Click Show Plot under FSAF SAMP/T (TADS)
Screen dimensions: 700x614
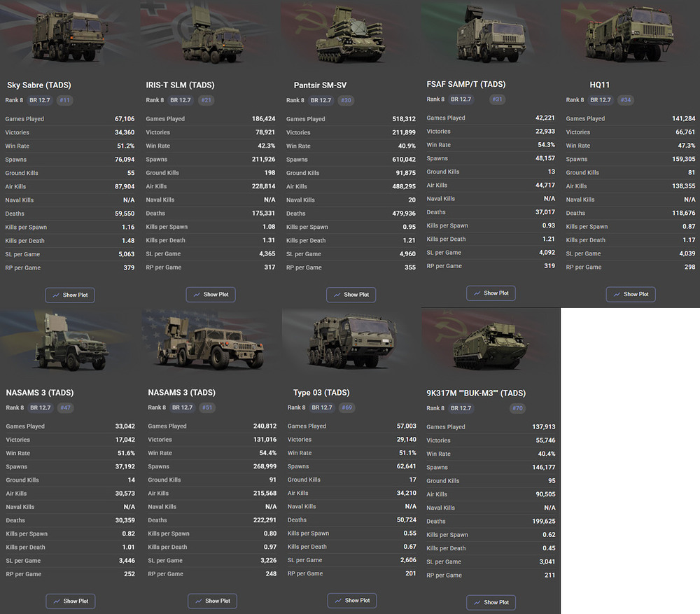pos(491,293)
